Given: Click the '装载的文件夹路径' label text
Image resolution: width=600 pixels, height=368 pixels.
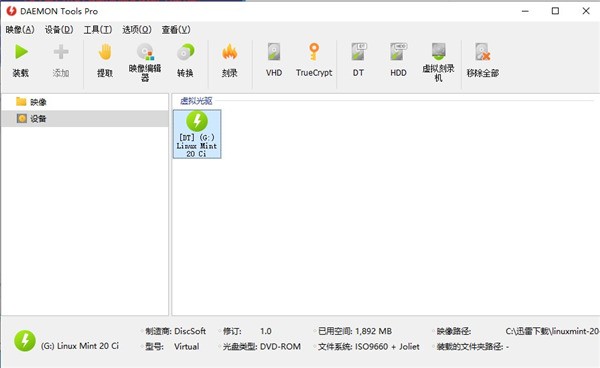Looking at the screenshot, I should tap(470, 347).
